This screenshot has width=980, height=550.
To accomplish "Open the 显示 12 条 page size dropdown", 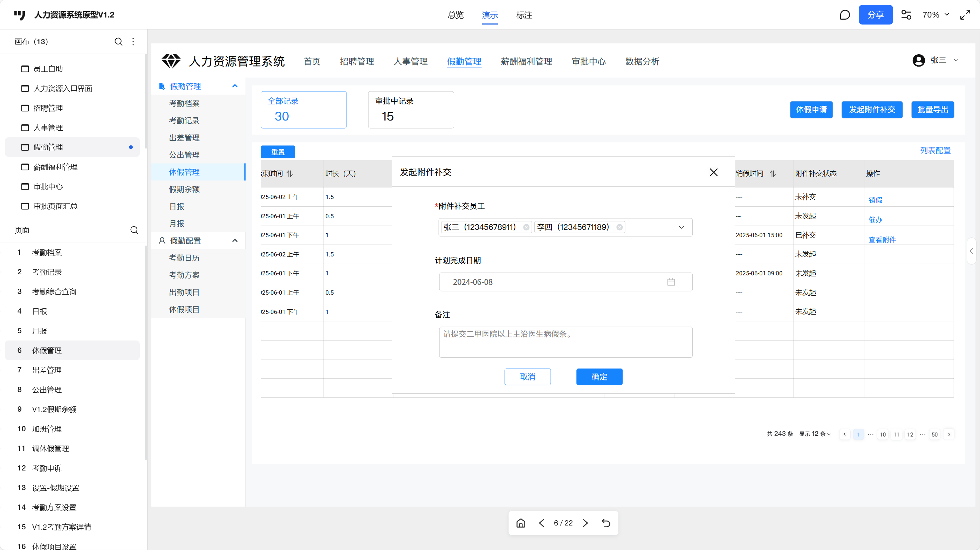I will [815, 434].
